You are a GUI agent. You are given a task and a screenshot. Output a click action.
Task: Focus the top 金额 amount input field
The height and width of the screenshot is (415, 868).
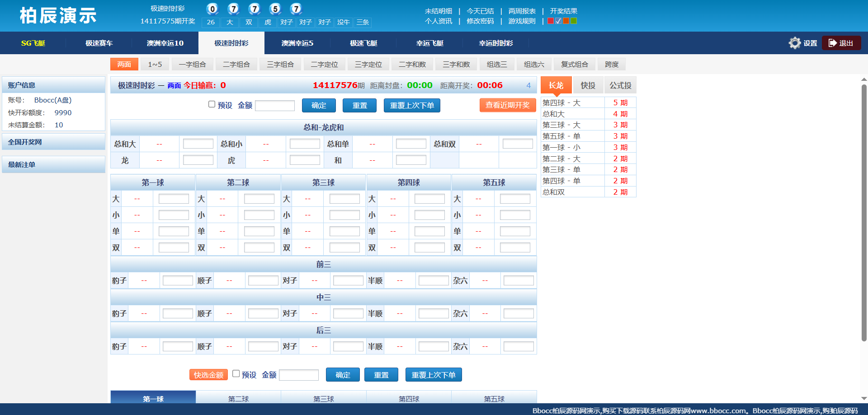coord(275,106)
